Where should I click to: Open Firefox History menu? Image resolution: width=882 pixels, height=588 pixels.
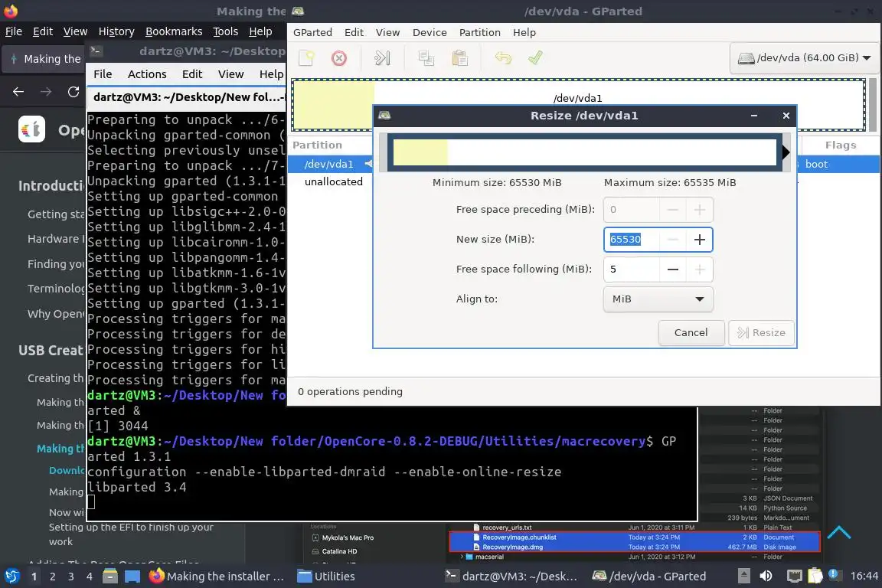pyautogui.click(x=116, y=31)
